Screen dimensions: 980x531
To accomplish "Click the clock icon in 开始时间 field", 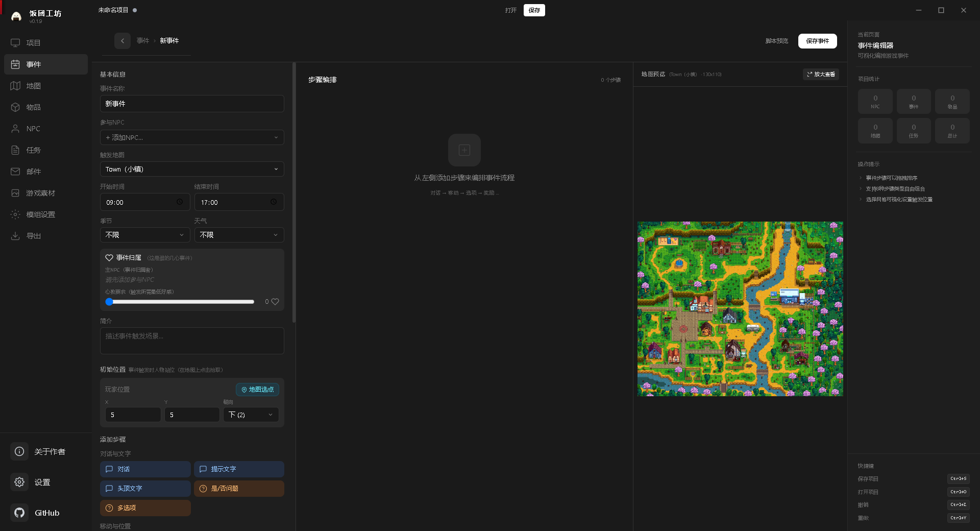I will point(180,202).
